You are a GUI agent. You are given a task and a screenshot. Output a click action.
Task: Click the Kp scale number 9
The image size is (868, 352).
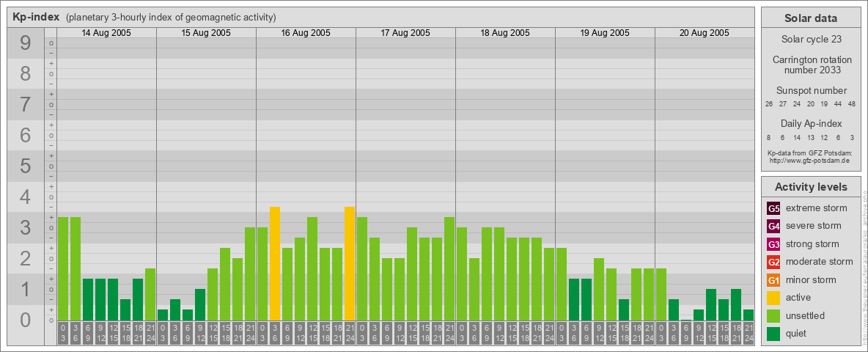(x=26, y=43)
